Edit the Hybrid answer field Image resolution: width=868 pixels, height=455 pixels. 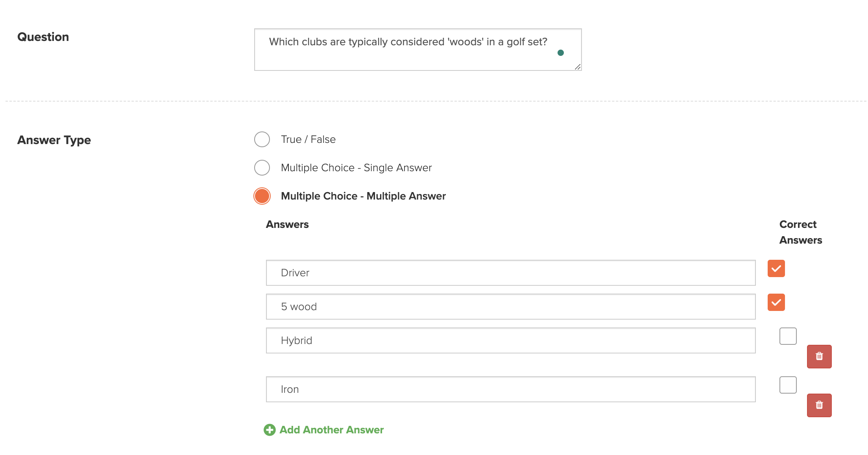point(511,340)
